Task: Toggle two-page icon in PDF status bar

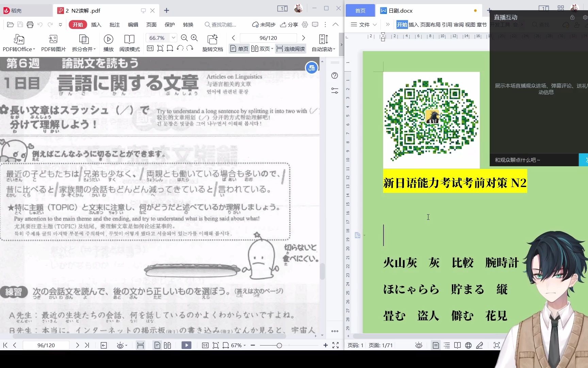Action: point(167,345)
